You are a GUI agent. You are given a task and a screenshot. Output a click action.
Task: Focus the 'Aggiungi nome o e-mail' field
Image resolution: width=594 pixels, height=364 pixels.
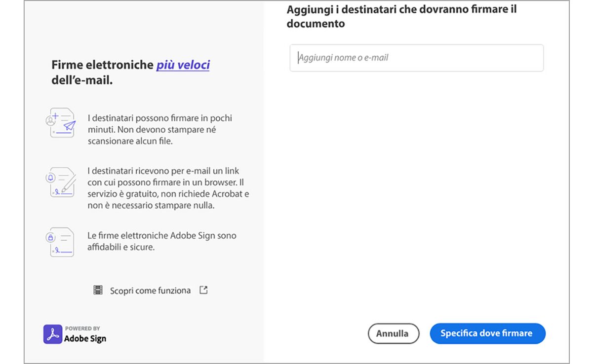tap(416, 58)
